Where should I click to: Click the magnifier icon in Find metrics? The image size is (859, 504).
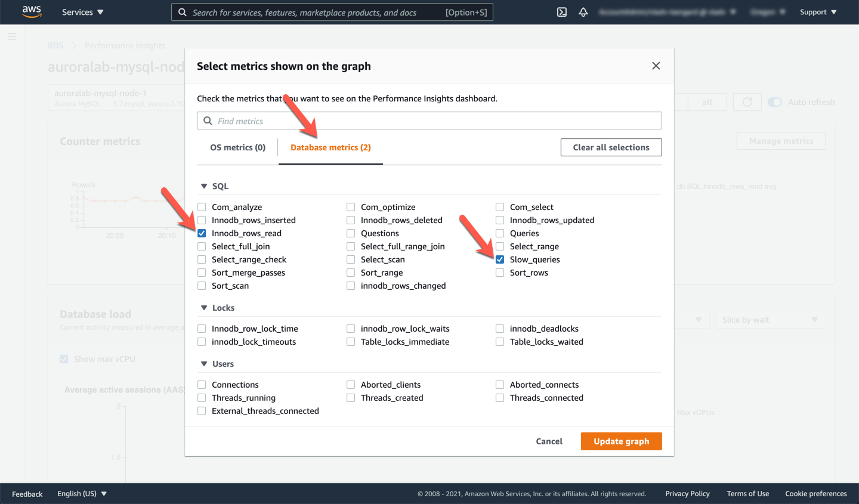click(x=208, y=121)
